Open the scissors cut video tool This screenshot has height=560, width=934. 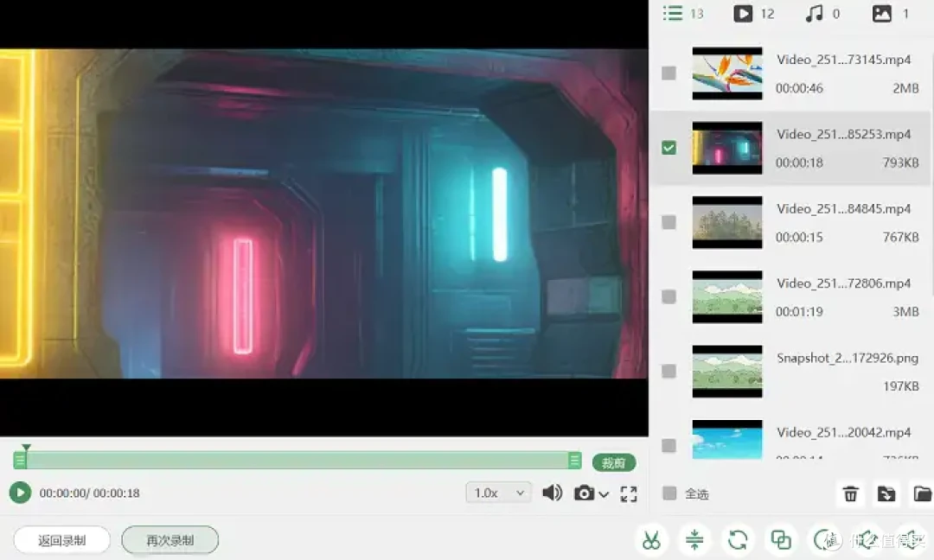pos(651,540)
